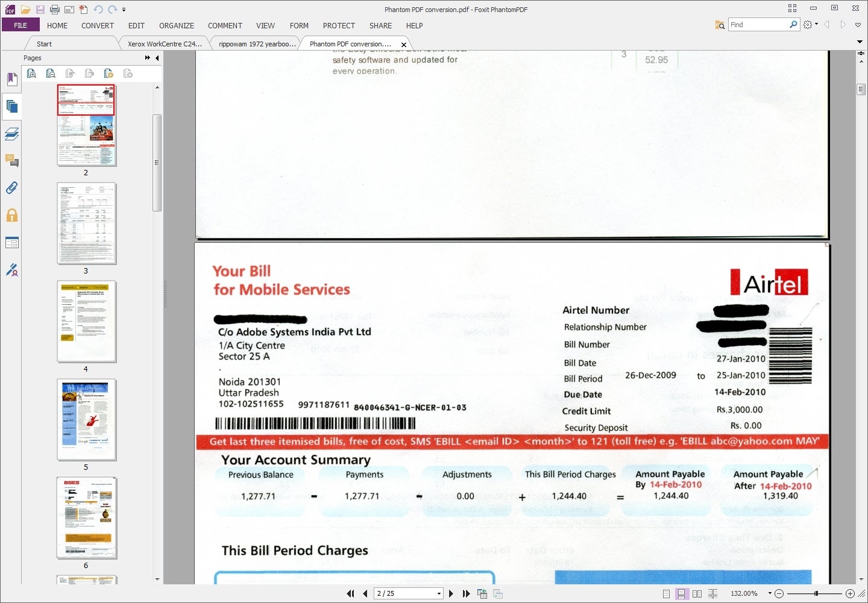Open the Attachments paperclip panel
868x603 pixels.
pyautogui.click(x=11, y=188)
